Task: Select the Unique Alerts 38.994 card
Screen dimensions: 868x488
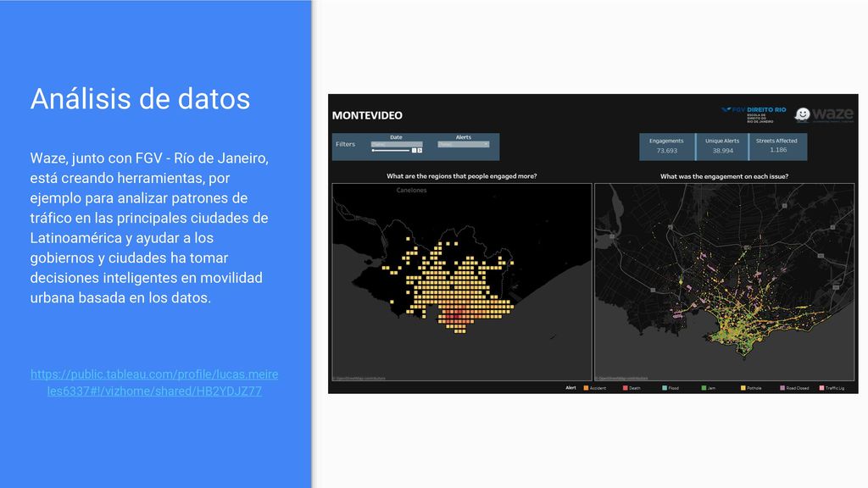Action: coord(722,147)
